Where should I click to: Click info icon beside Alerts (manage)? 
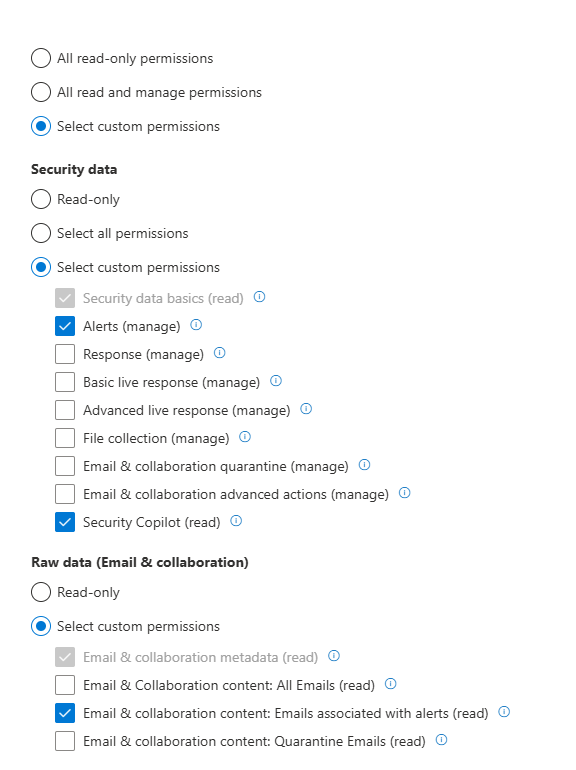pyautogui.click(x=196, y=325)
